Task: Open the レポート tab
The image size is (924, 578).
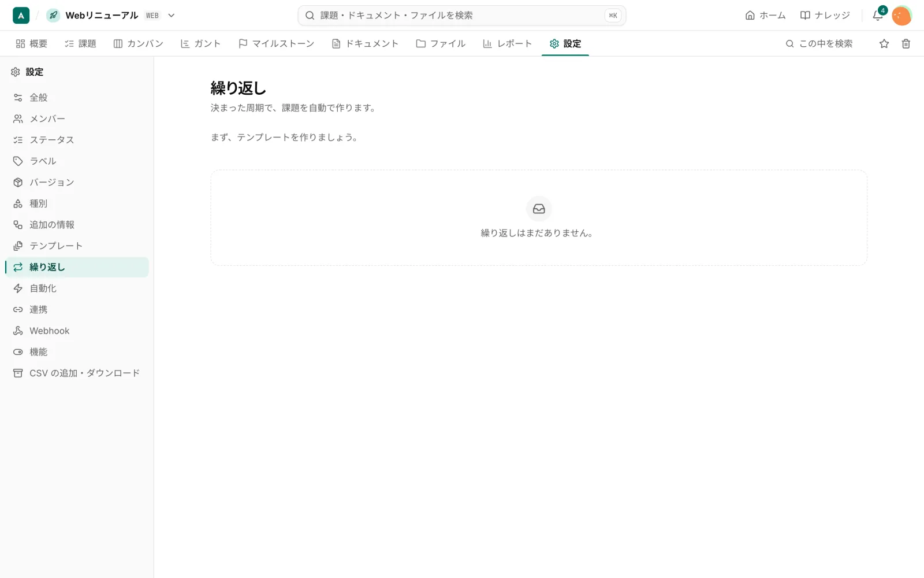Action: (507, 43)
